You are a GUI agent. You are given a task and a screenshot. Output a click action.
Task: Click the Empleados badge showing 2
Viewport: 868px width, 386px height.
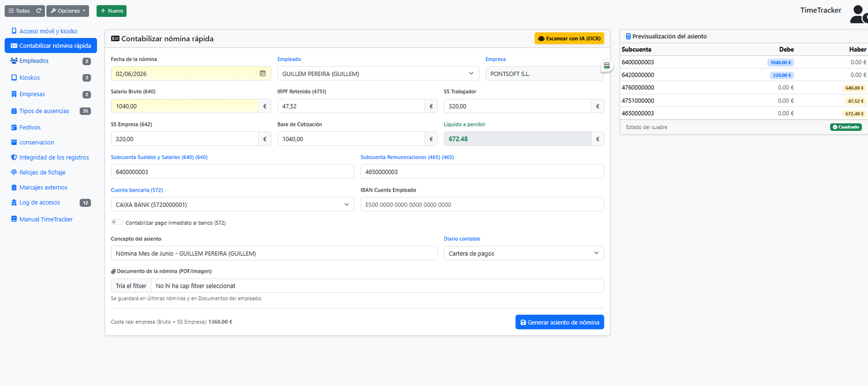[x=86, y=61]
